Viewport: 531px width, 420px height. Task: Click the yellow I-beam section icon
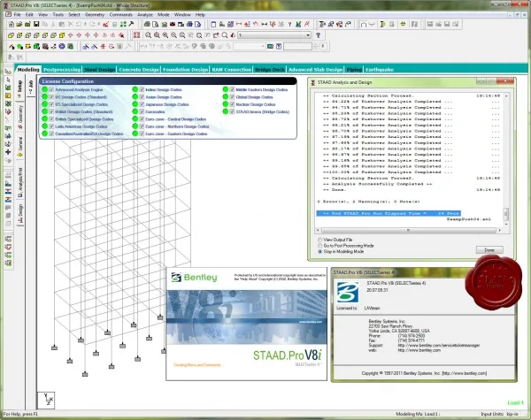(x=382, y=25)
